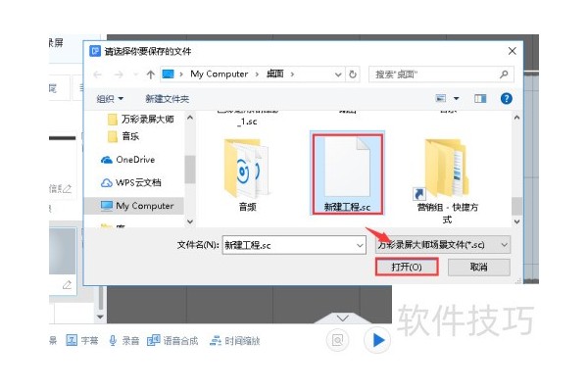Close the file selection dialog
Screen dimensions: 588x392
[512, 51]
